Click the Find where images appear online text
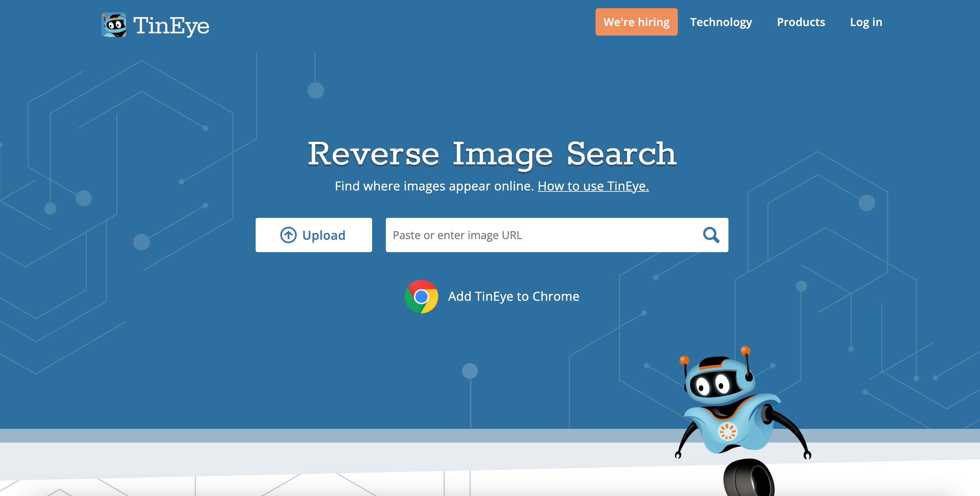980x496 pixels. pos(434,186)
